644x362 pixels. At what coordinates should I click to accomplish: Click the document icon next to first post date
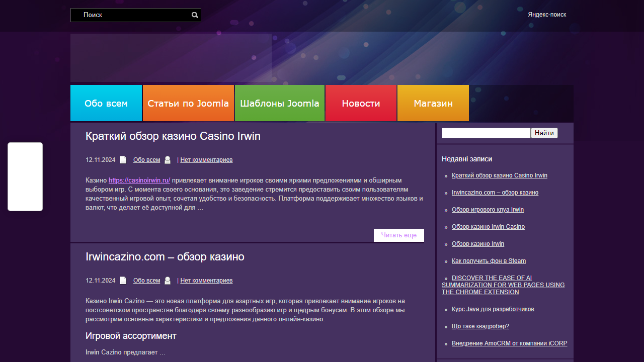[x=123, y=159]
